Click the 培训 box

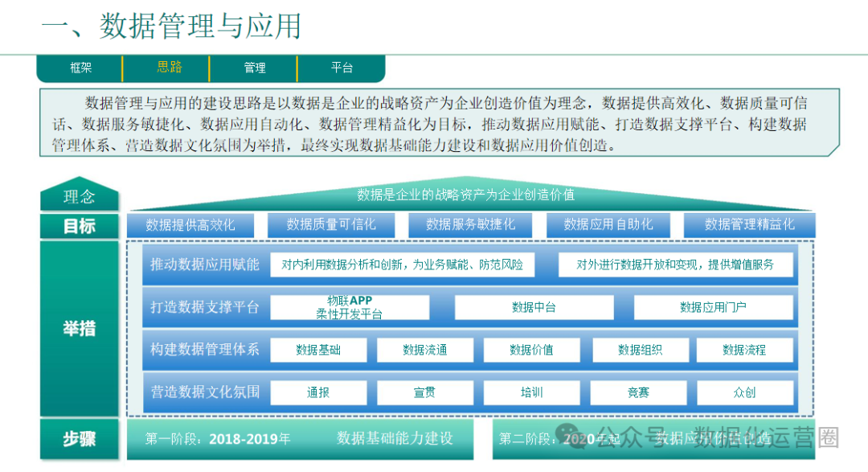tap(531, 392)
